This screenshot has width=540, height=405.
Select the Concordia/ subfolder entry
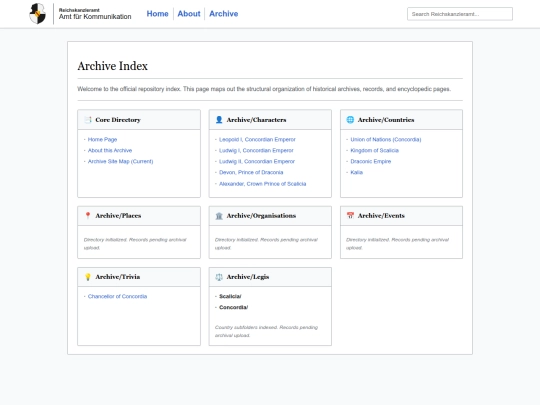(x=233, y=308)
